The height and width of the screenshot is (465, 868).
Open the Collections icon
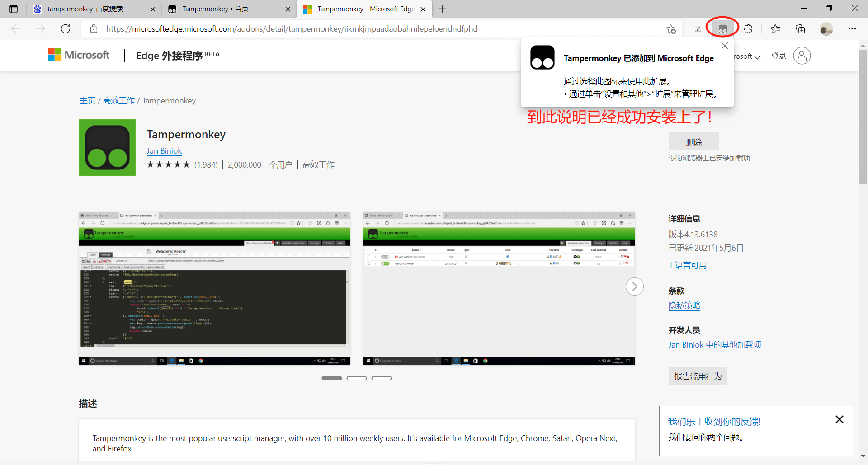click(x=800, y=29)
